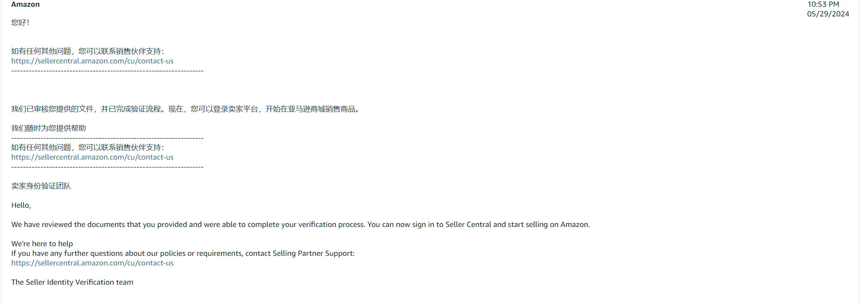Open contact-us link above 卖家身份验证团队 signature
The width and height of the screenshot is (868, 305).
pyautogui.click(x=92, y=157)
